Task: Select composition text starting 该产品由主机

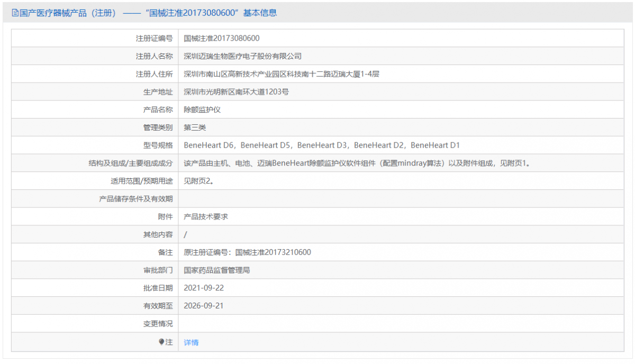Action: pyautogui.click(x=358, y=163)
